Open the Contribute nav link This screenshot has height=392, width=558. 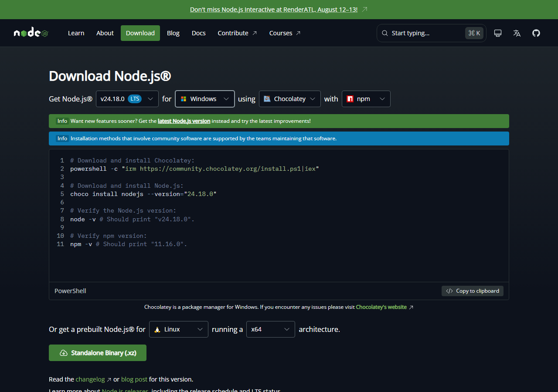tap(238, 33)
